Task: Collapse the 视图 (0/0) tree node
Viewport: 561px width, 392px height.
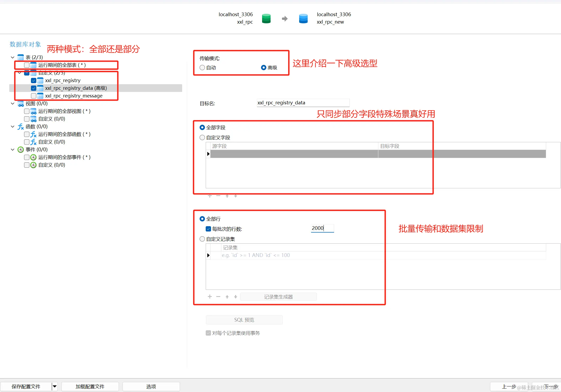Action: tap(12, 103)
